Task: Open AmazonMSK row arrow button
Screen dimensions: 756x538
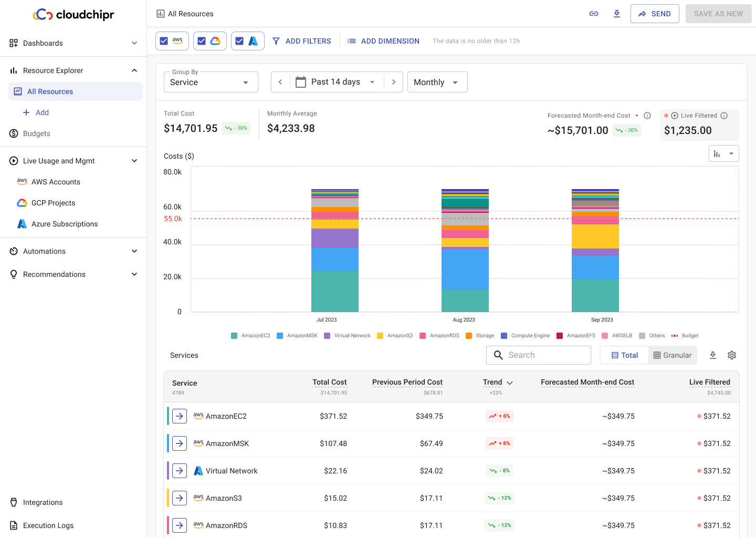Action: pyautogui.click(x=180, y=443)
